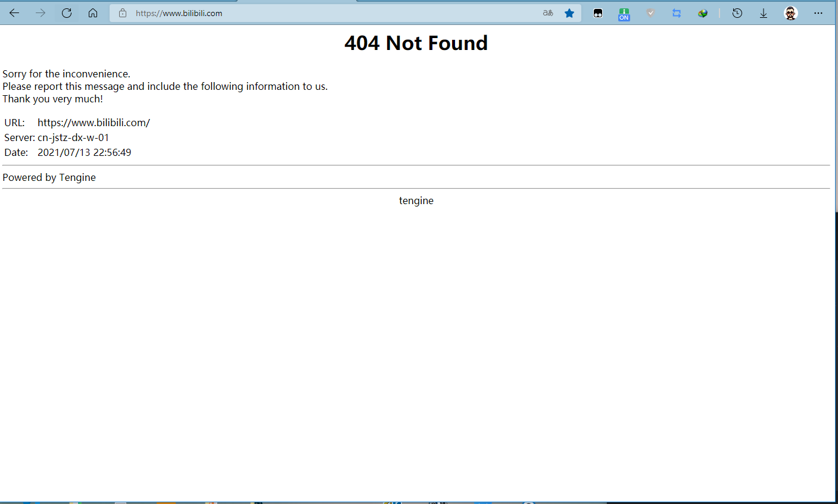Toggle the favorites star for this page
Image resolution: width=838 pixels, height=504 pixels.
(569, 13)
